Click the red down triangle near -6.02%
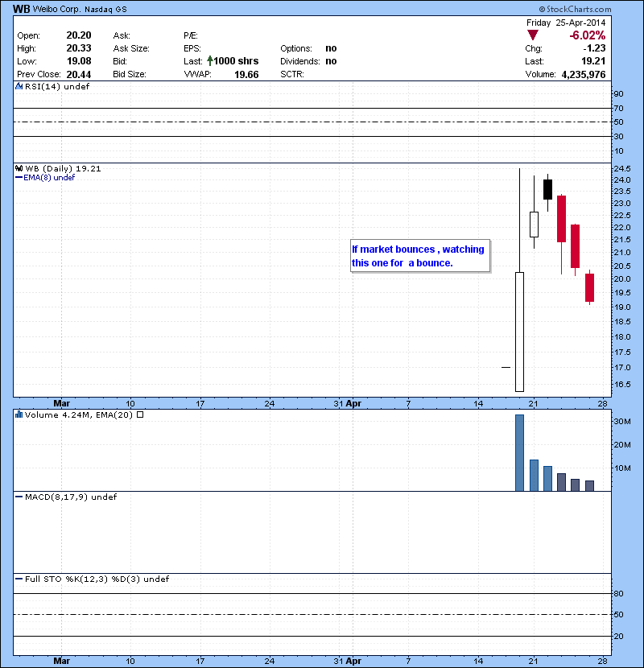The width and height of the screenshot is (644, 668). [x=533, y=35]
